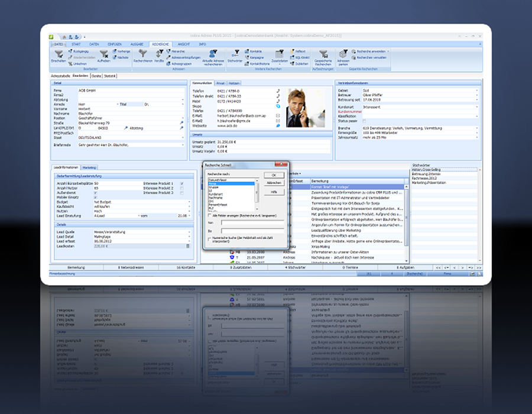Viewport: 532px width, 414px height.
Task: Toggle Interesse Produkt 3 checkbox
Action: coord(182,193)
